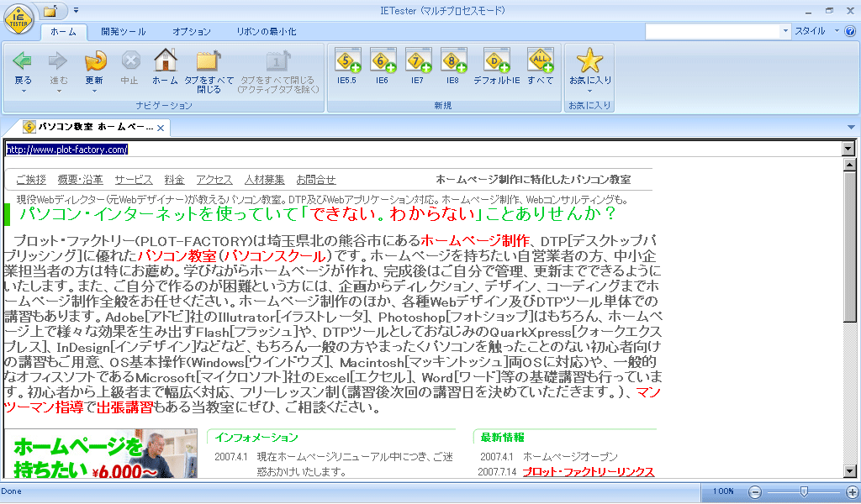Screen dimensions: 861x504
Task: Open プロット・ファクトリーリンクス link
Action: pos(588,471)
